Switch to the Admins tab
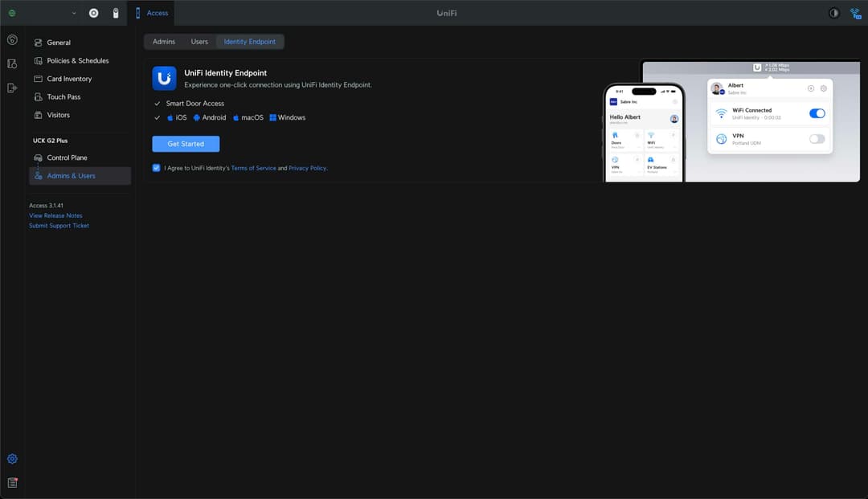Viewport: 868px width, 499px height. pyautogui.click(x=164, y=42)
